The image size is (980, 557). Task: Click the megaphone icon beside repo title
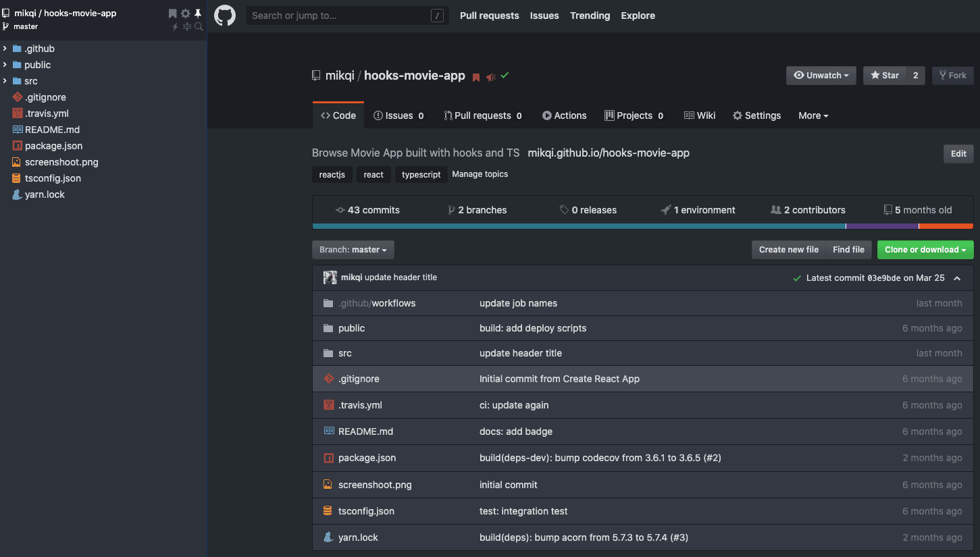coord(491,77)
